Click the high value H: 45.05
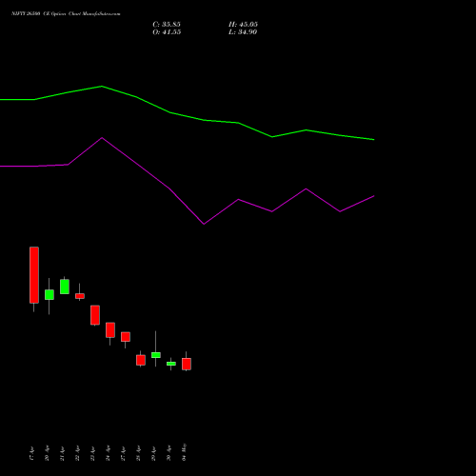Screen dimensions: 476x476 point(243,25)
